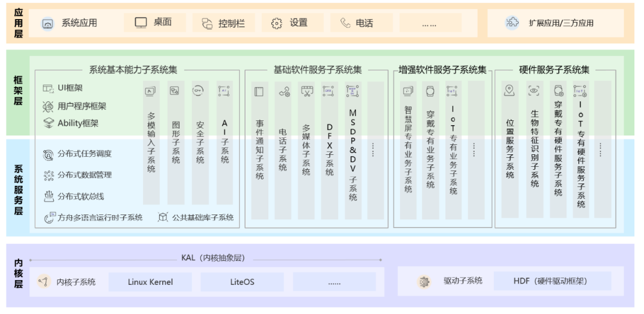Click the 位置服务子系统 location pin icon
Screen dimensions: 644x314
[509, 91]
